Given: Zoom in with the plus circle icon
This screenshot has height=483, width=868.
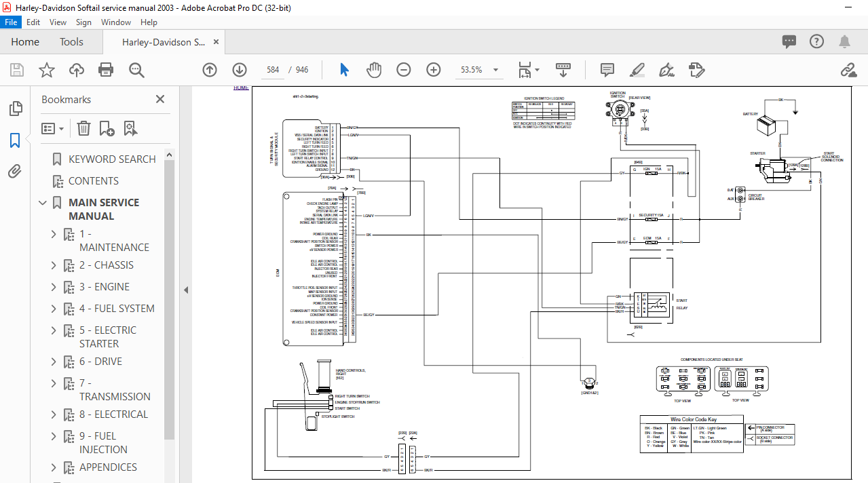Looking at the screenshot, I should [x=434, y=70].
